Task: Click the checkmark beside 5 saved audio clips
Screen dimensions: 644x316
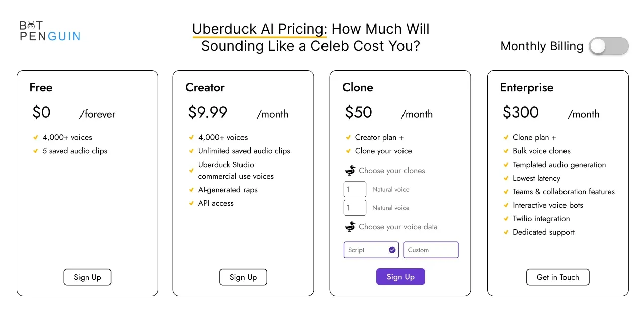Action: (x=35, y=151)
